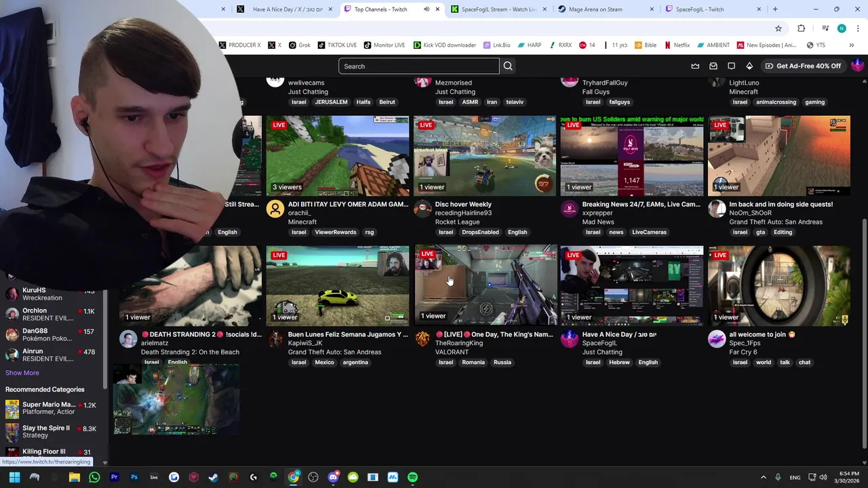Open Chrome three-dot menu
The image size is (868, 488).
point(858,28)
